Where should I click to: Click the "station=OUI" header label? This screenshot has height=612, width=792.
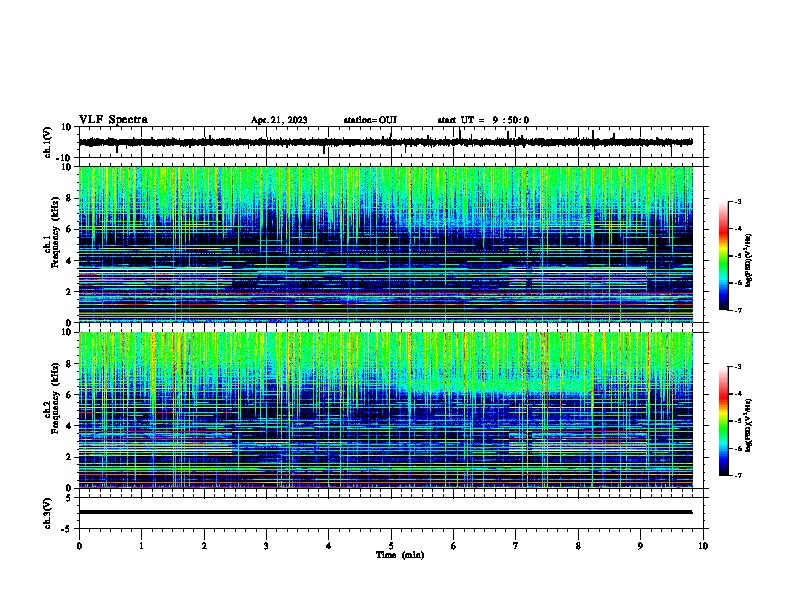[x=370, y=120]
